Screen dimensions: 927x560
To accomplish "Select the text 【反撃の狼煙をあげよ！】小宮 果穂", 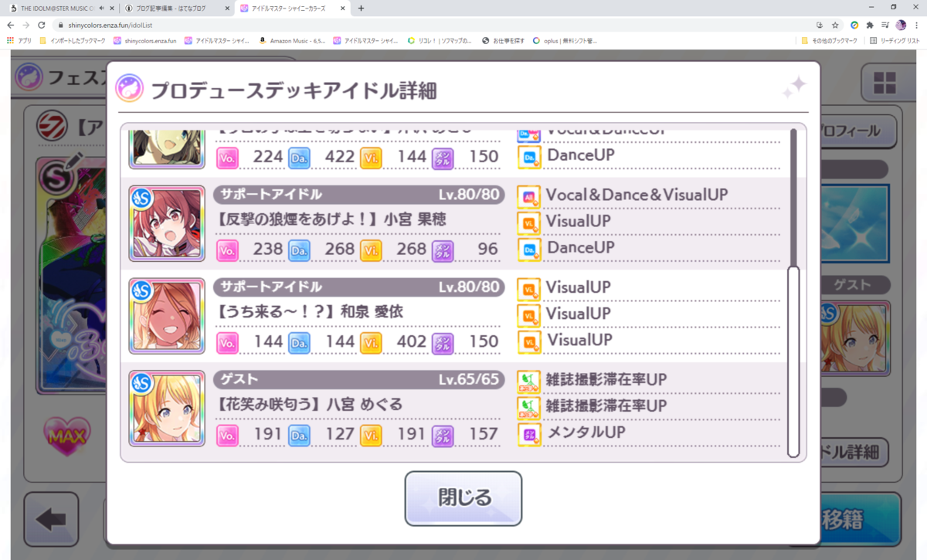I will click(331, 220).
